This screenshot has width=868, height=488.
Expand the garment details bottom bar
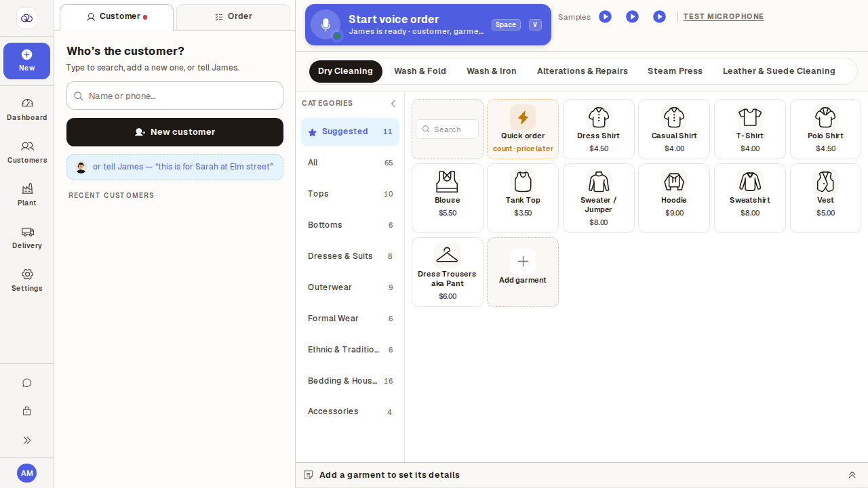tap(852, 475)
